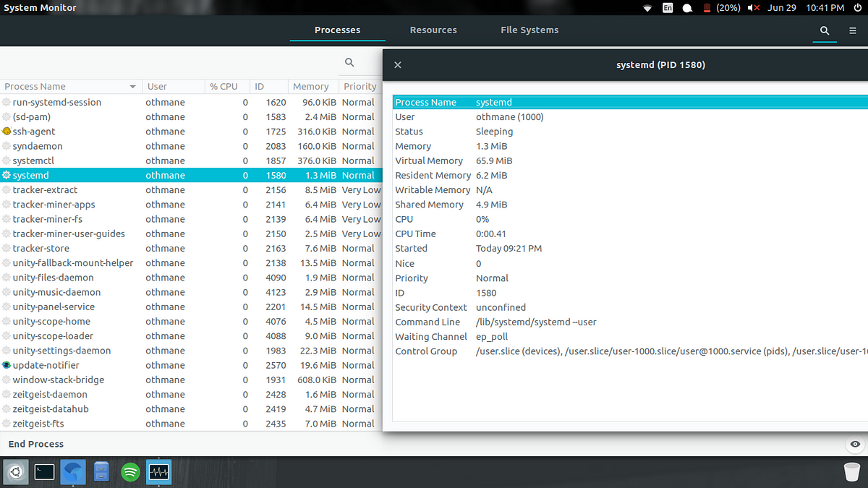Select the zeitgeist-datahub row
The width and height of the screenshot is (868, 488).
[191, 409]
